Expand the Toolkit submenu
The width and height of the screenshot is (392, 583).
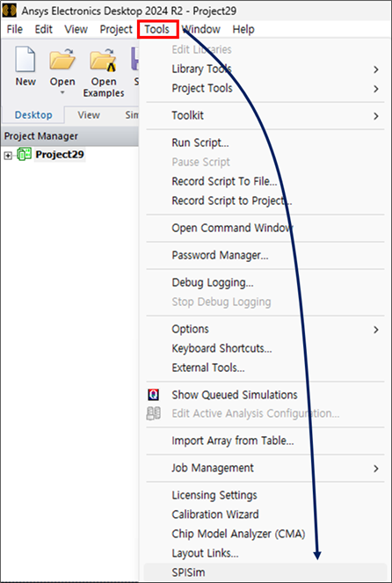tap(376, 116)
